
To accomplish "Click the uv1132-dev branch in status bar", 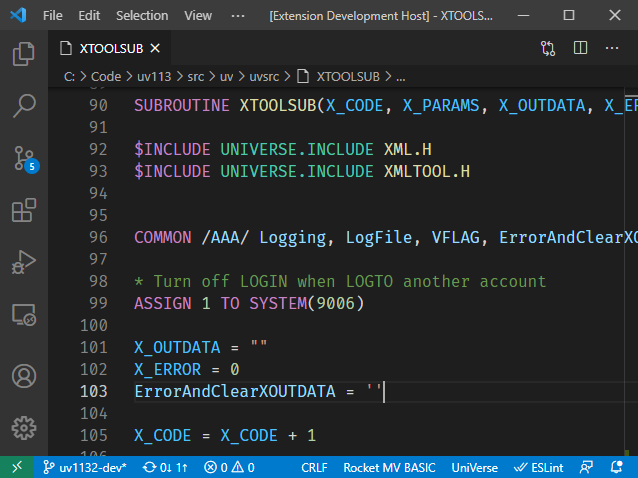I will click(84, 467).
